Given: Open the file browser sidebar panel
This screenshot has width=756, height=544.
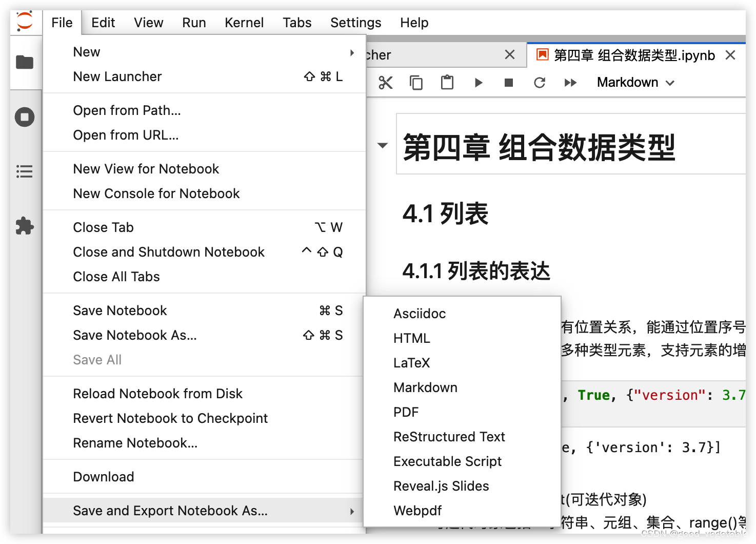Looking at the screenshot, I should click(x=25, y=62).
